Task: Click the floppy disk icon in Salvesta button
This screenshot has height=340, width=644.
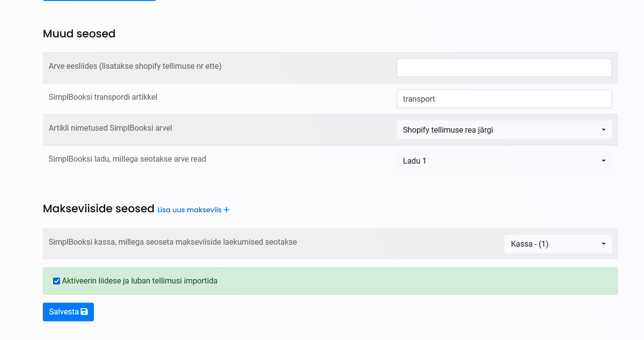Action: point(84,312)
